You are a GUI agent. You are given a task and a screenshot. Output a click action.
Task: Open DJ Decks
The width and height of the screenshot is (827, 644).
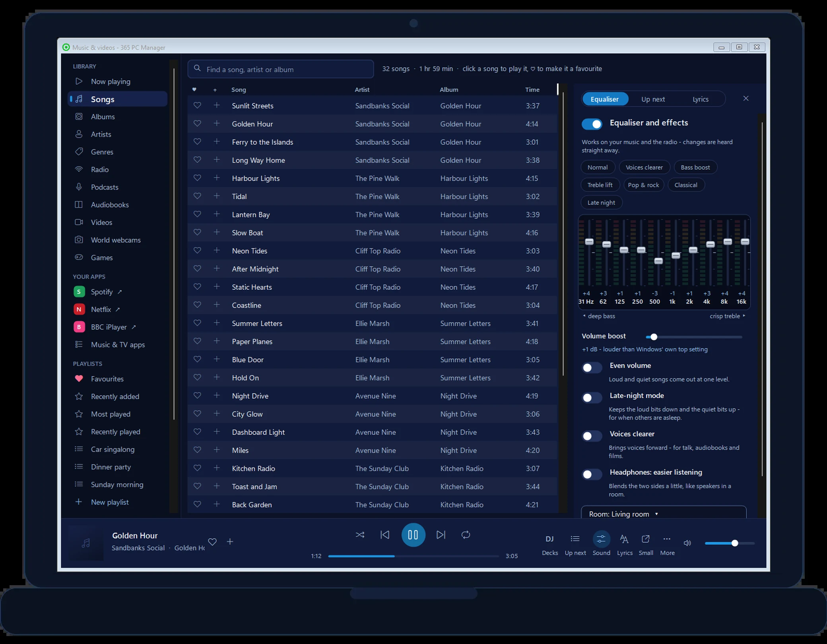(x=550, y=545)
